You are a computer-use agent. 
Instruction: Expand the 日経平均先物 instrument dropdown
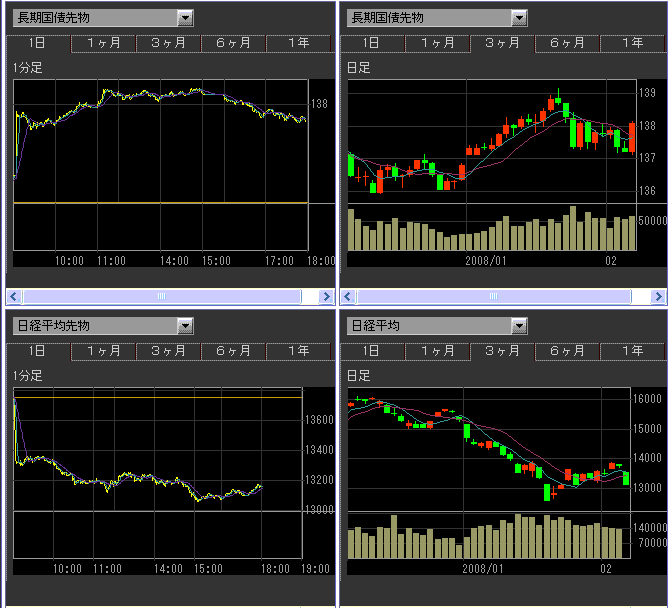point(185,326)
